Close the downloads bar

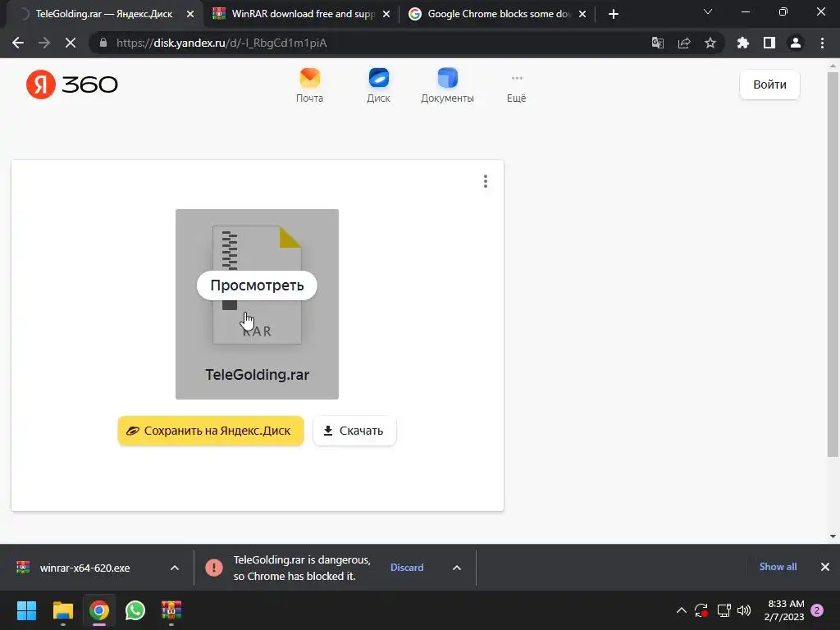click(x=825, y=567)
